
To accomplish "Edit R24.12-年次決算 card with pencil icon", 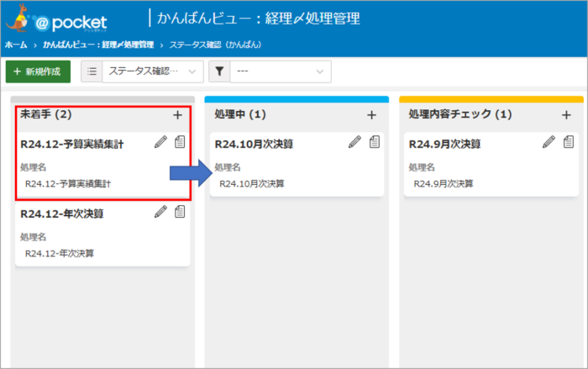I will (x=161, y=212).
